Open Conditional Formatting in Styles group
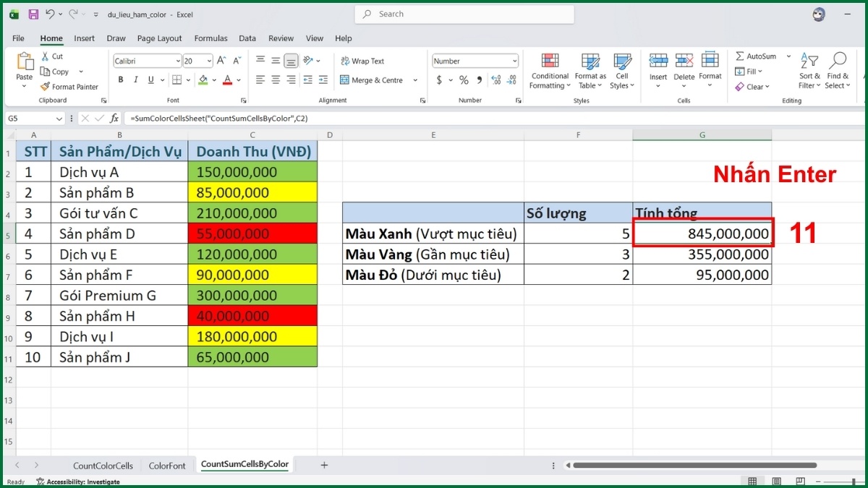The image size is (868, 488). coord(550,71)
